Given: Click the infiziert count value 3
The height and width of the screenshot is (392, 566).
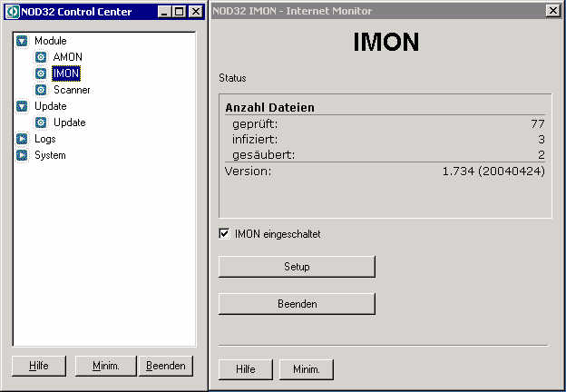Looking at the screenshot, I should pos(542,140).
